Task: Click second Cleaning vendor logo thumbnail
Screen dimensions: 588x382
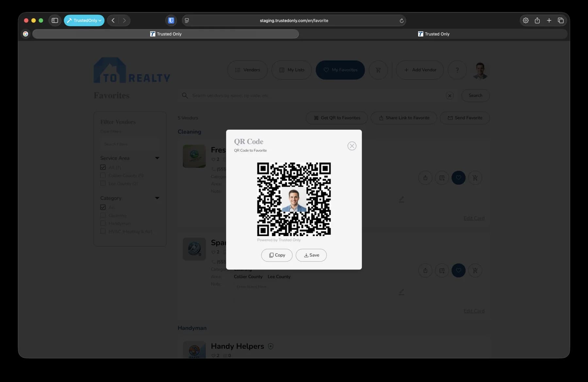Action: tap(194, 249)
